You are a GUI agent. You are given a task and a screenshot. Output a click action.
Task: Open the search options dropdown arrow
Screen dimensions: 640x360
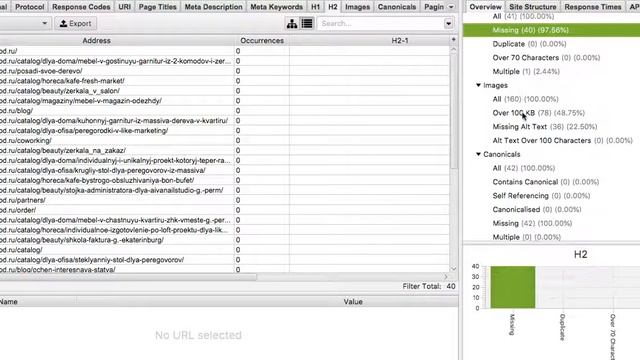pyautogui.click(x=448, y=24)
